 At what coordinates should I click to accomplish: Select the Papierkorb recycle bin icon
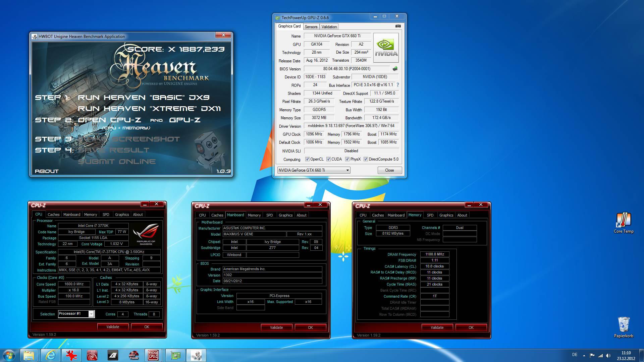(624, 327)
